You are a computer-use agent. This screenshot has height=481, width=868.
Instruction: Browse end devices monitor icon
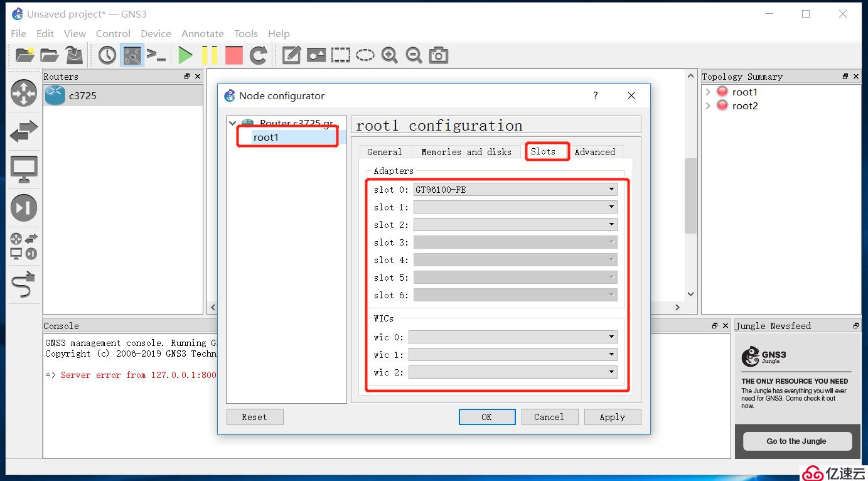coord(24,170)
